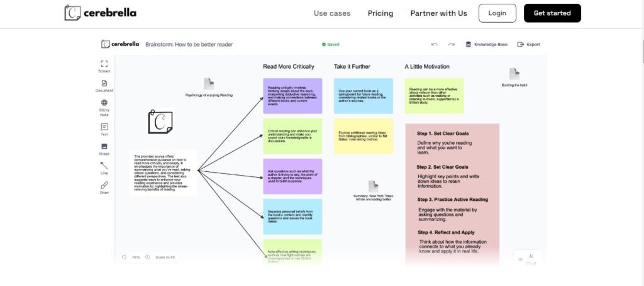Open the Psychology of enjoying Reading document
Screen dimensions: 644x286
(x=209, y=84)
